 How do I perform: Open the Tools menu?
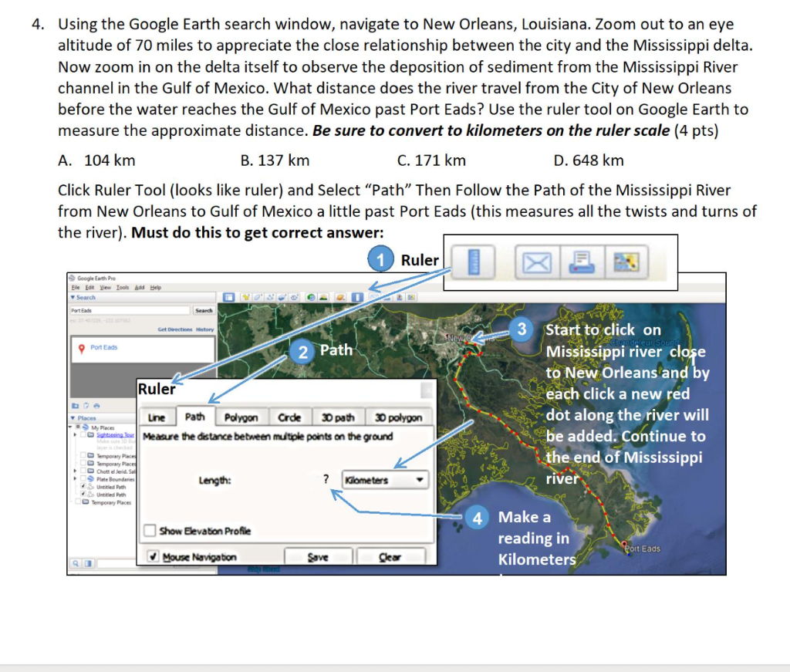pos(123,288)
